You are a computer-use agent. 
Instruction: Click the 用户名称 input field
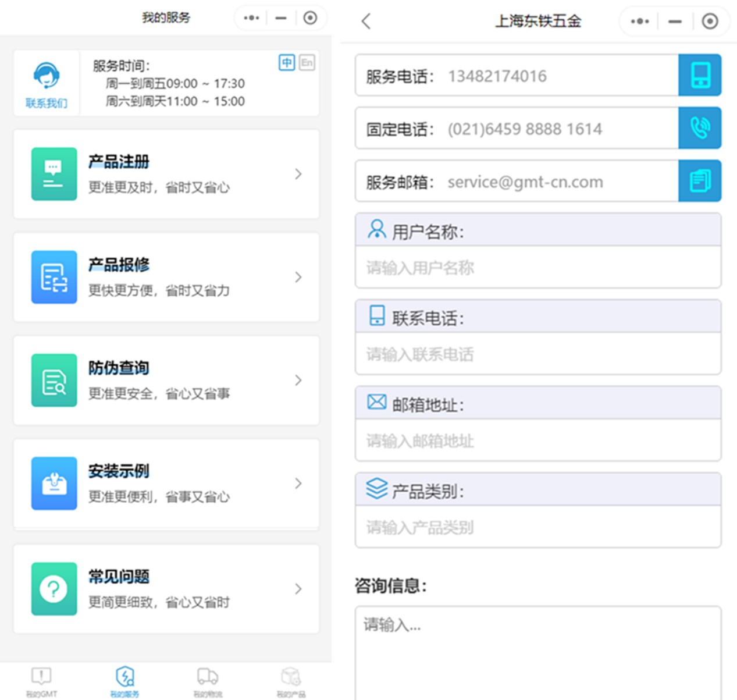click(x=538, y=268)
